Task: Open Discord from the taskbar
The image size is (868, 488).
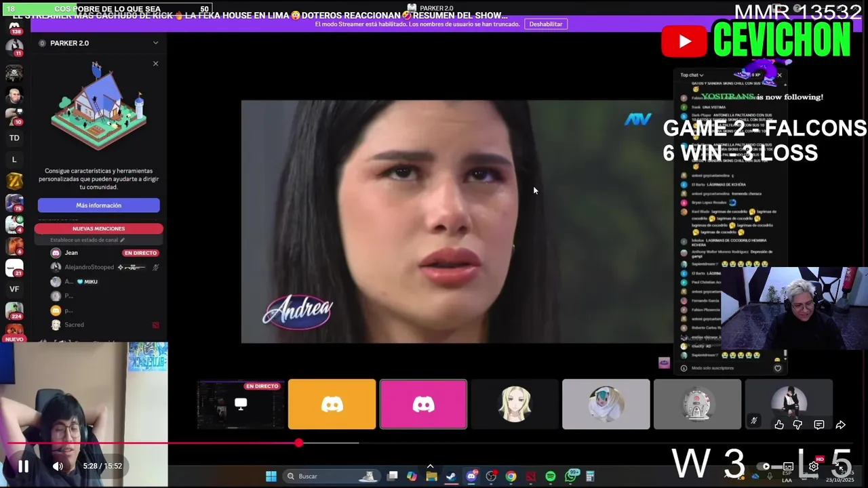Action: (471, 476)
